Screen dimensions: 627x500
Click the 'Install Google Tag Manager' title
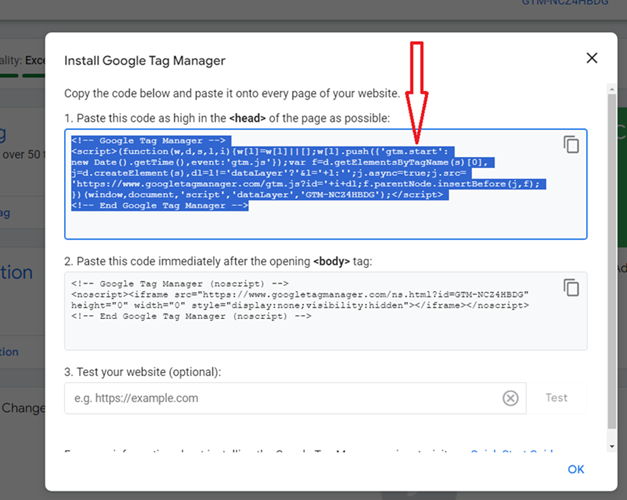145,61
